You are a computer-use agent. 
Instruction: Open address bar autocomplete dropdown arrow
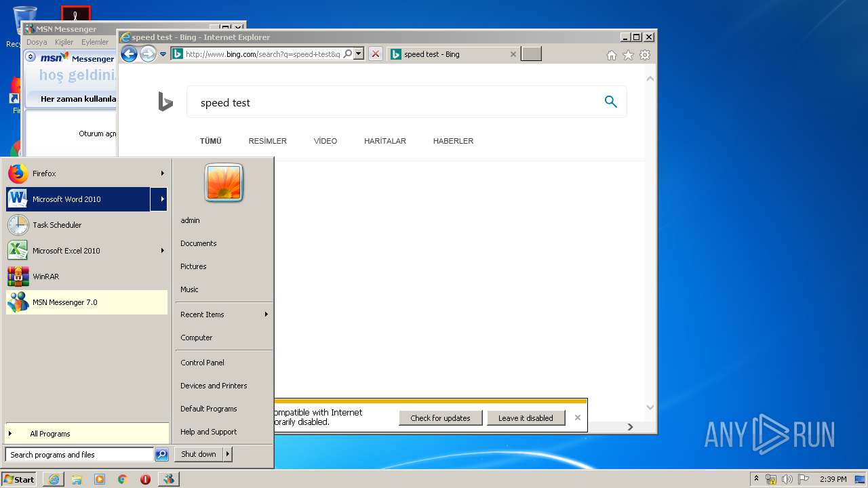point(359,54)
